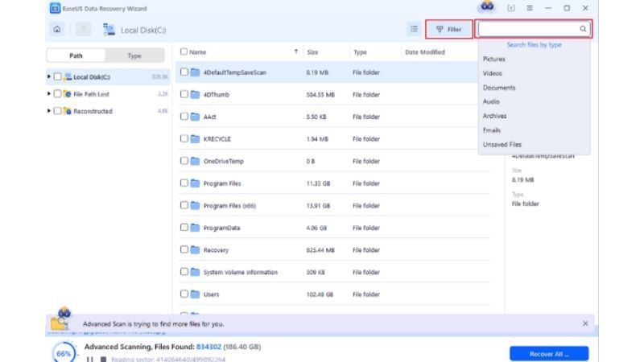The width and height of the screenshot is (644, 362).
Task: Check the File Path Lost tree checkbox
Action: 57,93
